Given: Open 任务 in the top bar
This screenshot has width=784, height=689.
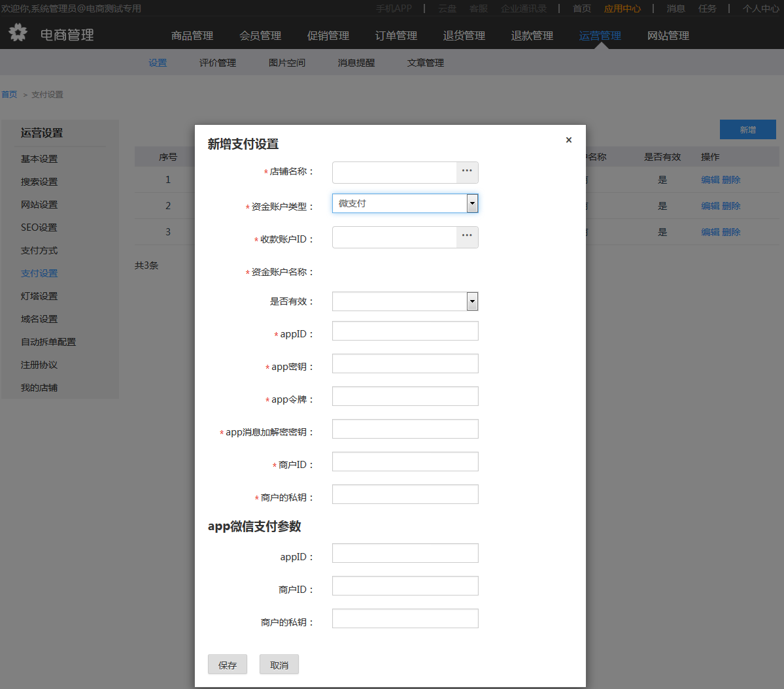Looking at the screenshot, I should pyautogui.click(x=707, y=8).
